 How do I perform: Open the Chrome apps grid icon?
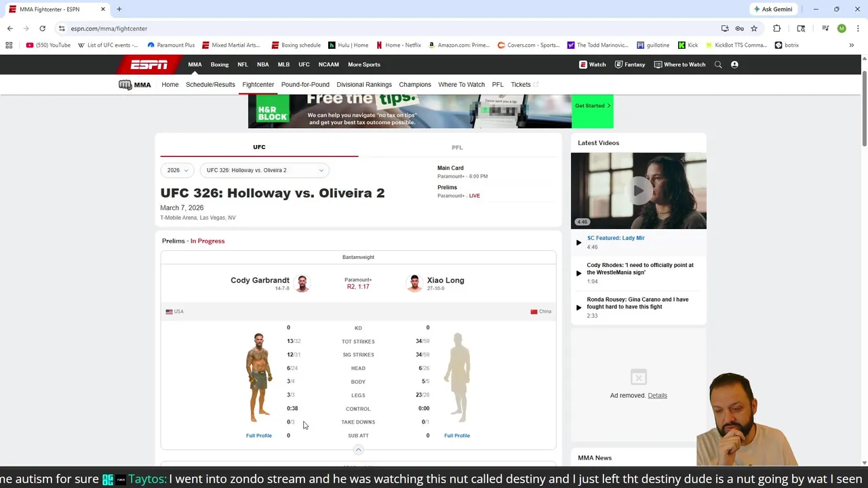9,45
